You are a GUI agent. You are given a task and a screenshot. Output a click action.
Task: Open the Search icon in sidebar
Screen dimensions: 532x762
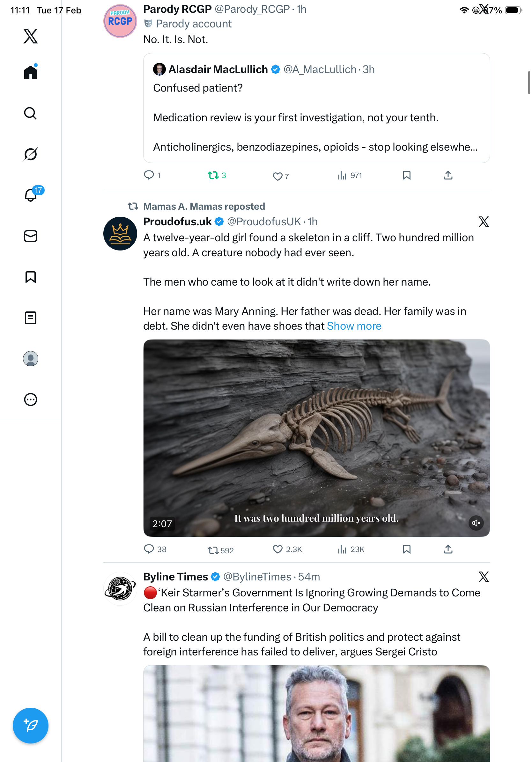pos(30,114)
